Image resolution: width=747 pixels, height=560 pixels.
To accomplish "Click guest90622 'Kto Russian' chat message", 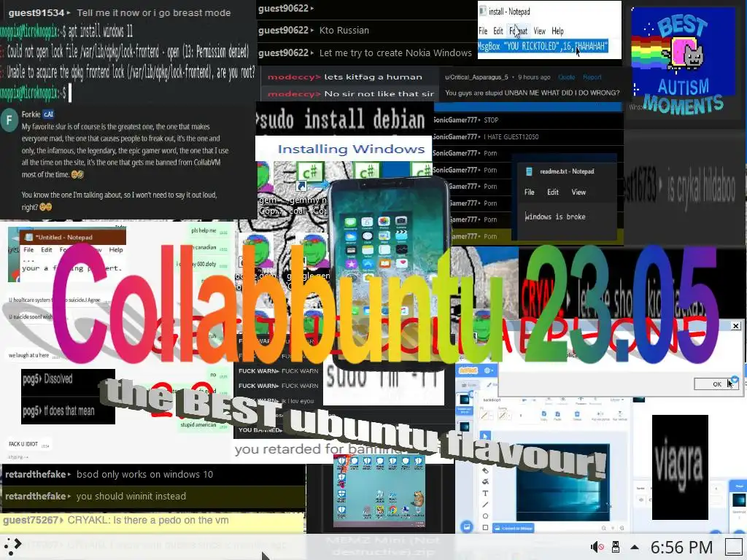I will [x=344, y=30].
